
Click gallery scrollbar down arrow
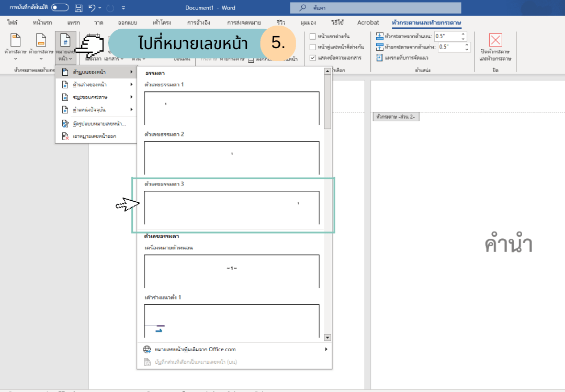(x=327, y=338)
